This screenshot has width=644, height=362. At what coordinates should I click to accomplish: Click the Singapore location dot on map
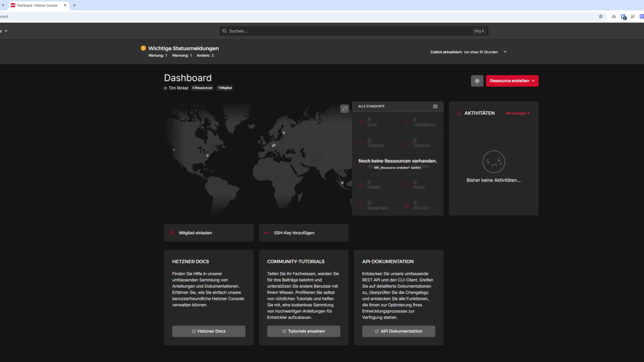click(343, 182)
